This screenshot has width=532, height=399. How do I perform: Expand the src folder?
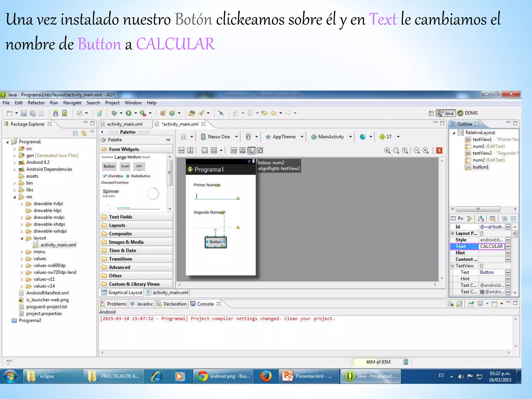point(15,149)
